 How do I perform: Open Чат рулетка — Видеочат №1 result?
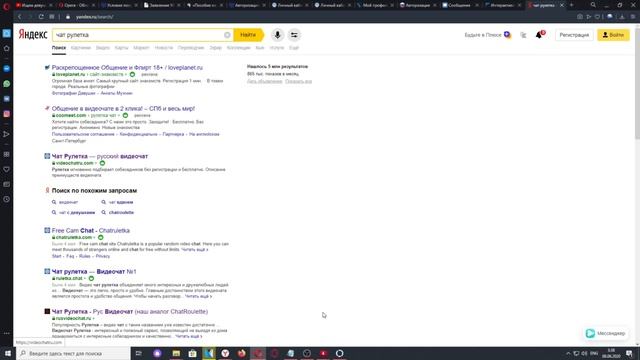pyautogui.click(x=94, y=271)
